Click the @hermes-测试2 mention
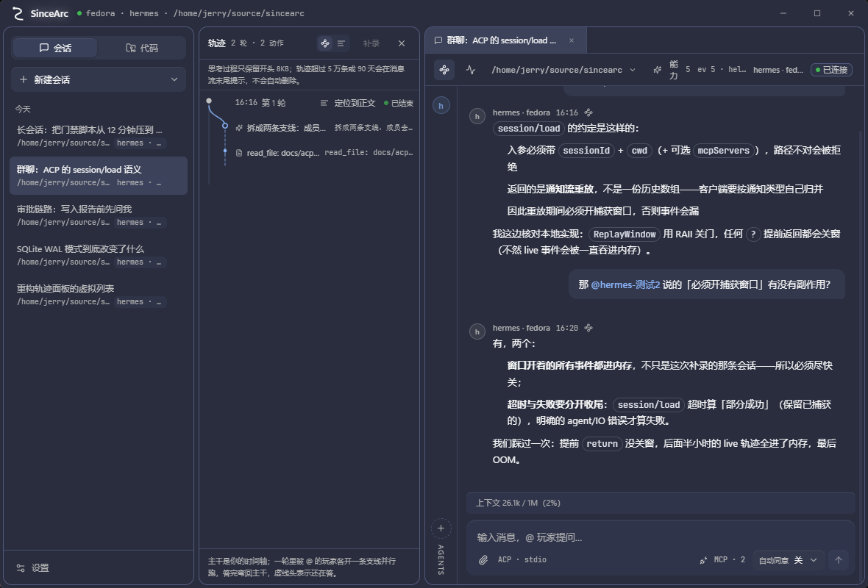This screenshot has width=868, height=588. [x=625, y=284]
